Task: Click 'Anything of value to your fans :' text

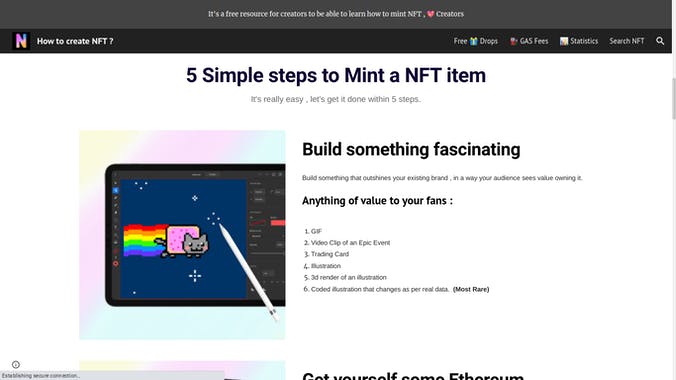Action: pyautogui.click(x=378, y=201)
